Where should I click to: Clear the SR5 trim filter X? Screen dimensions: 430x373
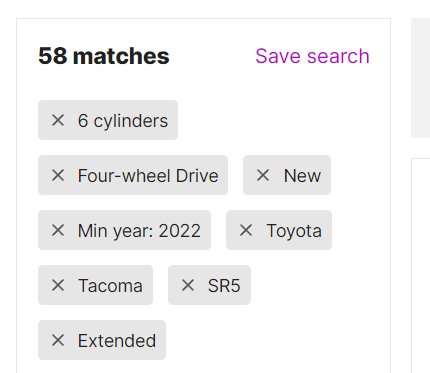pyautogui.click(x=188, y=285)
